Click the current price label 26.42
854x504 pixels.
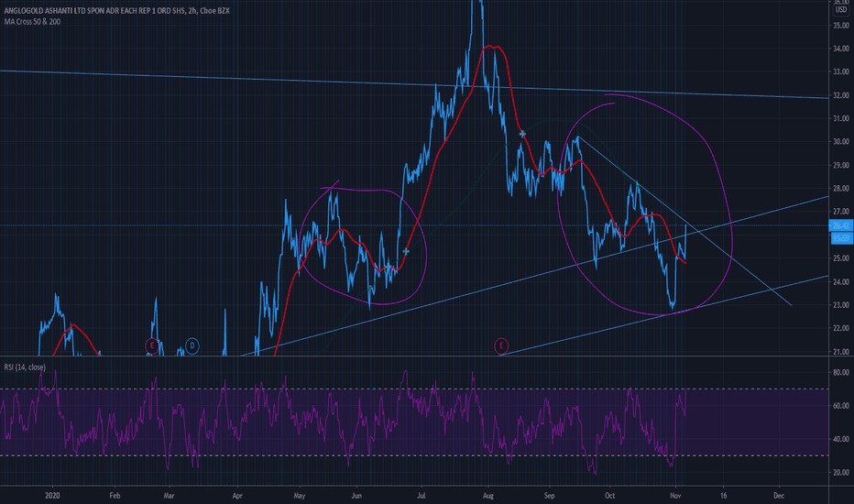click(841, 225)
